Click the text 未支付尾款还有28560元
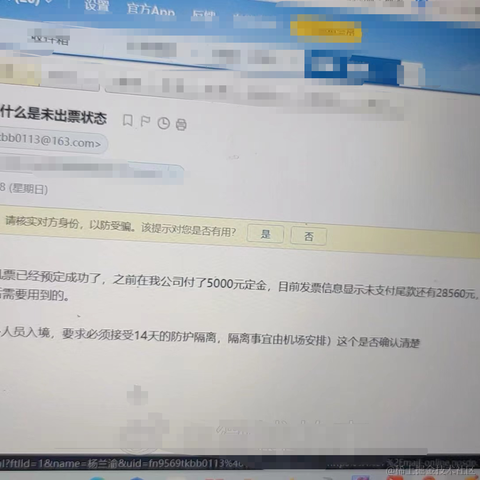Screen dimensions: 480x480 tap(420, 292)
